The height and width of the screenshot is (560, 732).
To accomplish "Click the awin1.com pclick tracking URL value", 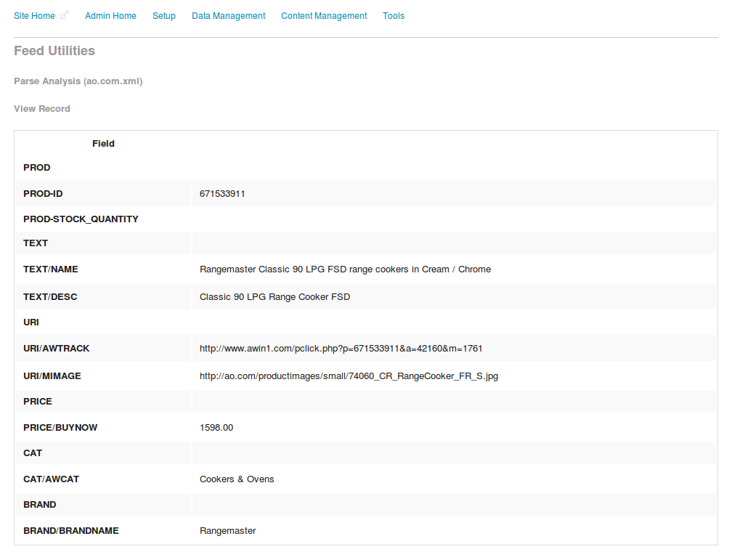I will 341,349.
